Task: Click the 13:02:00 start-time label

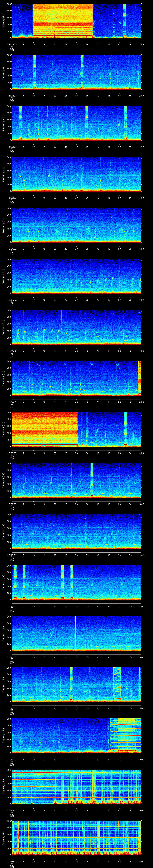Action: [12, 147]
